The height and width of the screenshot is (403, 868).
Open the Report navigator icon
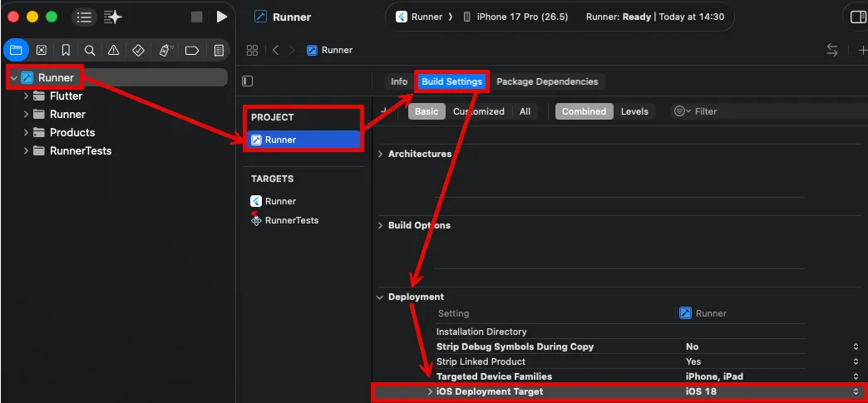[x=219, y=51]
